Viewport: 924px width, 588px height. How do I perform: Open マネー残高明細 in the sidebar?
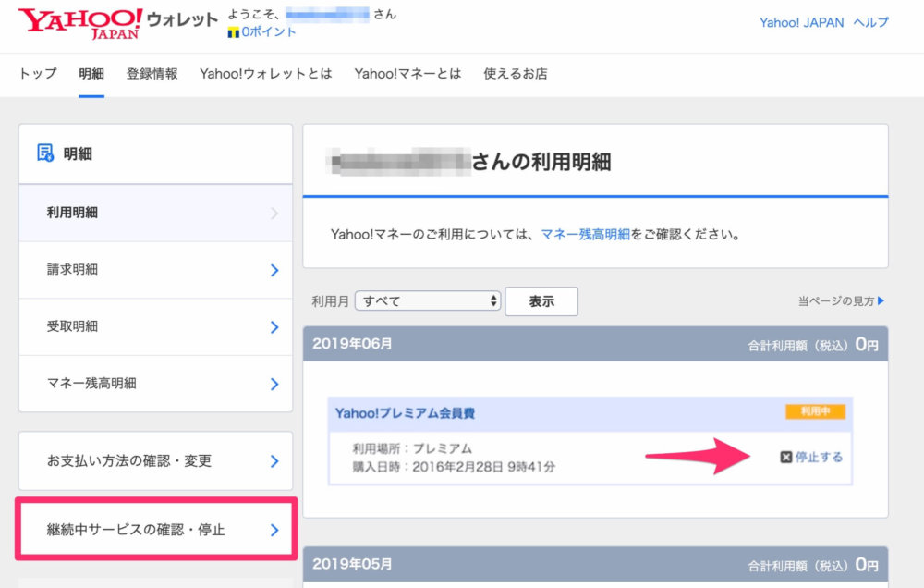[155, 384]
